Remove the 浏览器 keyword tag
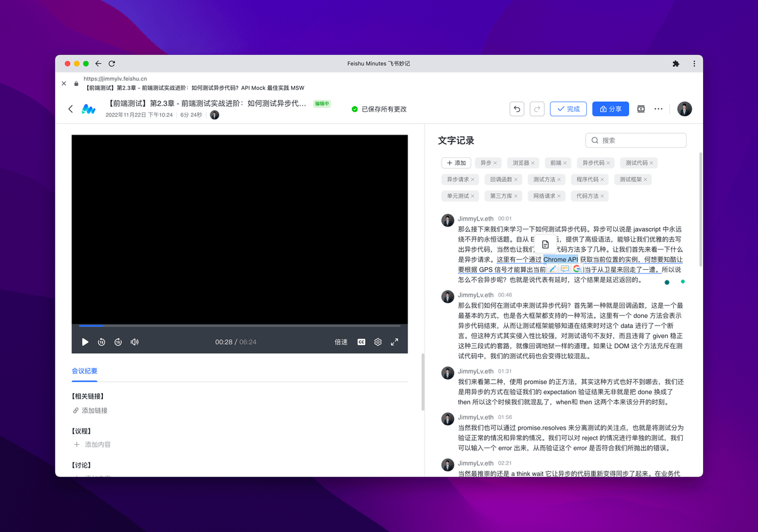Viewport: 758px width, 532px height. coord(533,163)
